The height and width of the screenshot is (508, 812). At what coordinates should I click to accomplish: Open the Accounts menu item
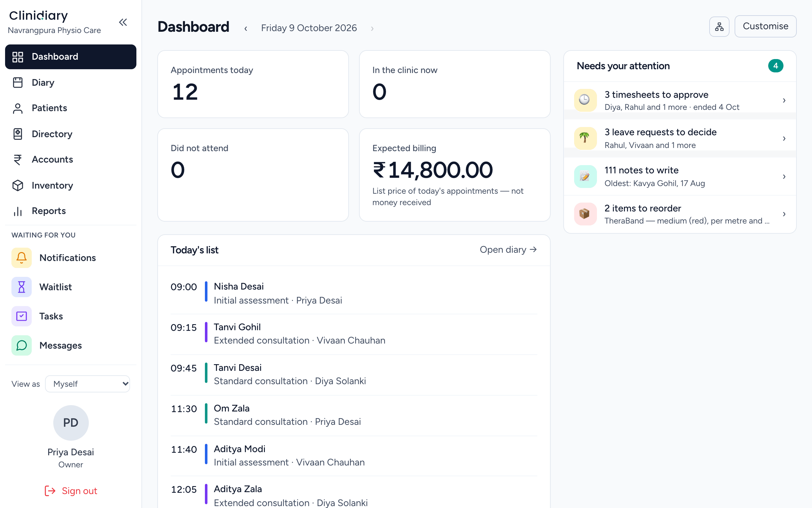(71, 160)
